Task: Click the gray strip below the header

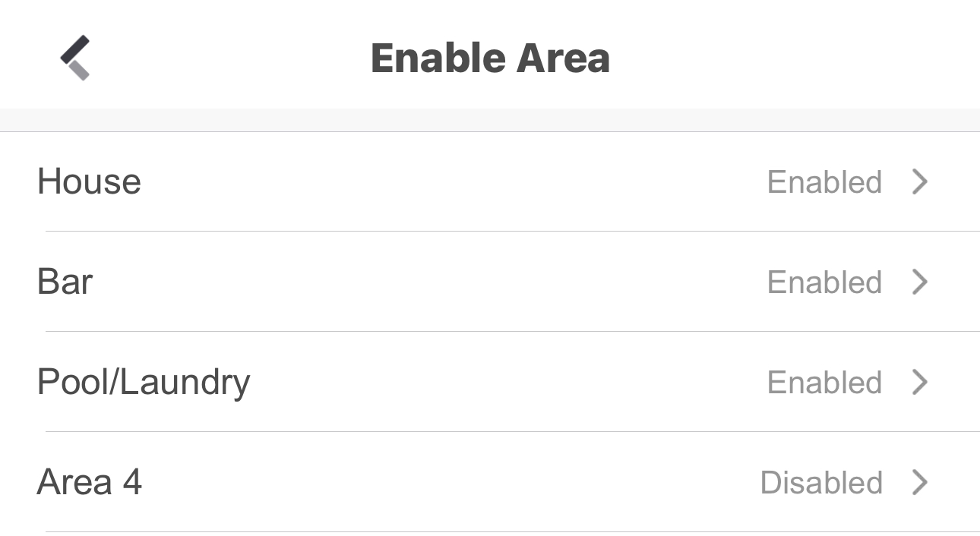Action: tap(490, 120)
